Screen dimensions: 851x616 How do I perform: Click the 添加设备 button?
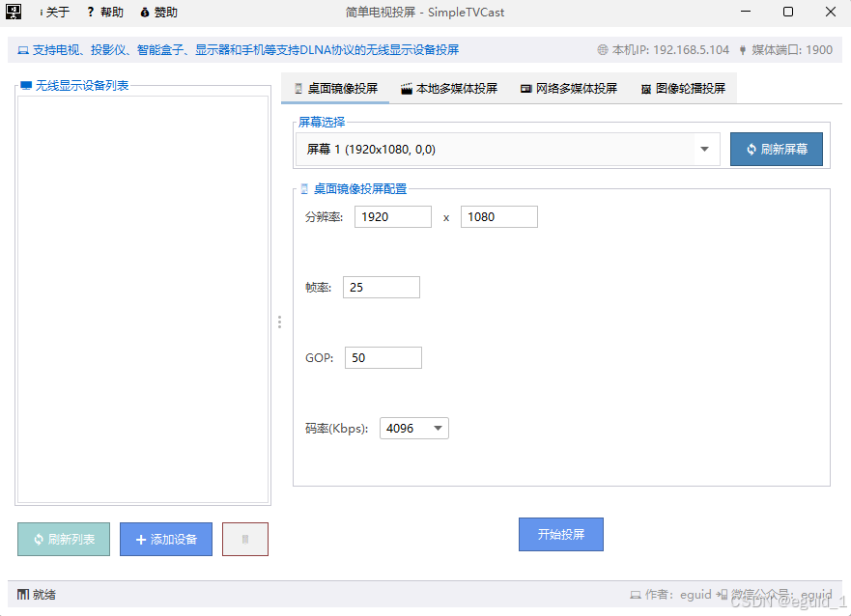point(165,539)
